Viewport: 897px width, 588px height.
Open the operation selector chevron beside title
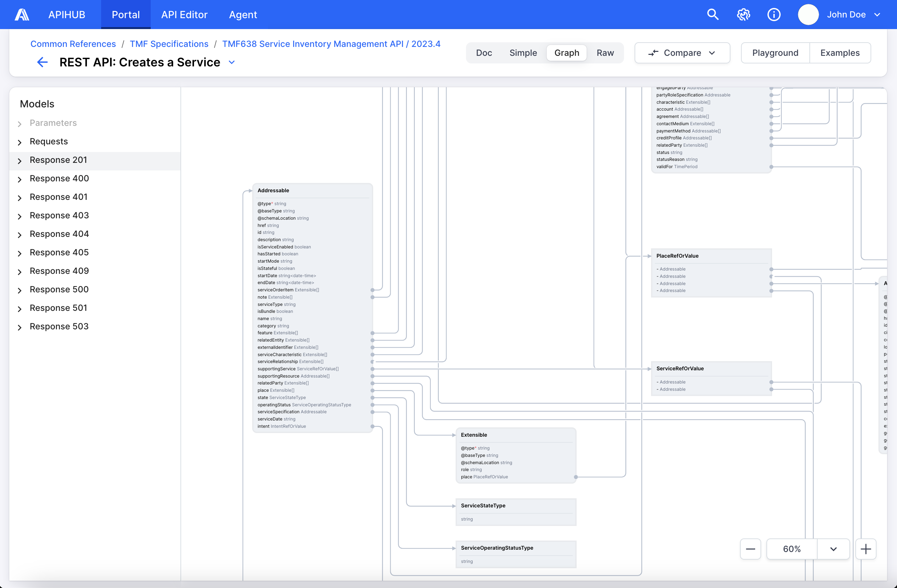point(232,62)
